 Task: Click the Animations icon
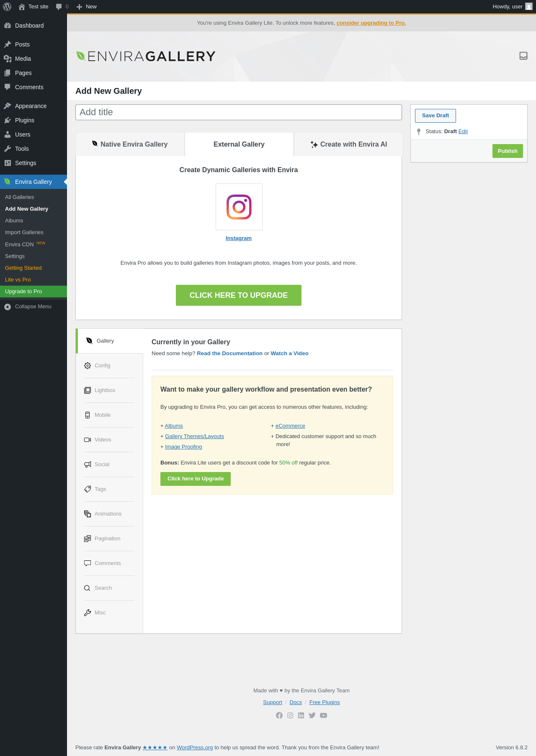[x=88, y=514]
